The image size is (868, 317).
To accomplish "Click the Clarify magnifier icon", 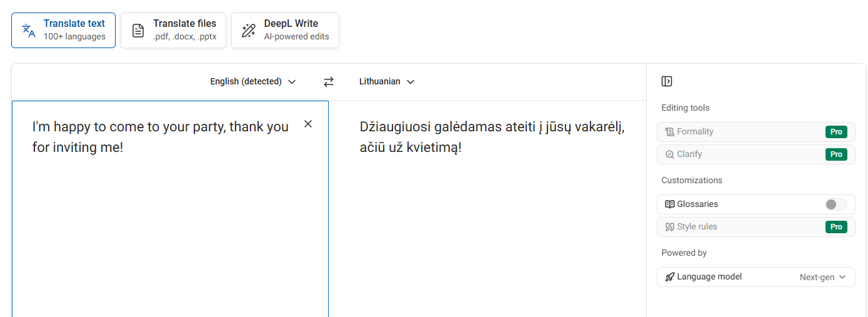I will (670, 154).
